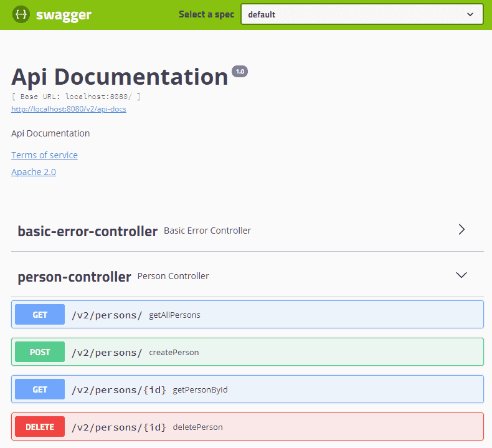Expand the getAllPersons operation row
Screen dimensions: 492x448
tap(311, 315)
